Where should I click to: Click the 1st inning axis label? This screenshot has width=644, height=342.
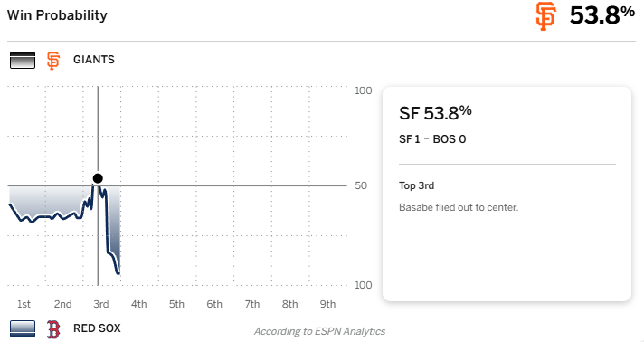tap(24, 304)
